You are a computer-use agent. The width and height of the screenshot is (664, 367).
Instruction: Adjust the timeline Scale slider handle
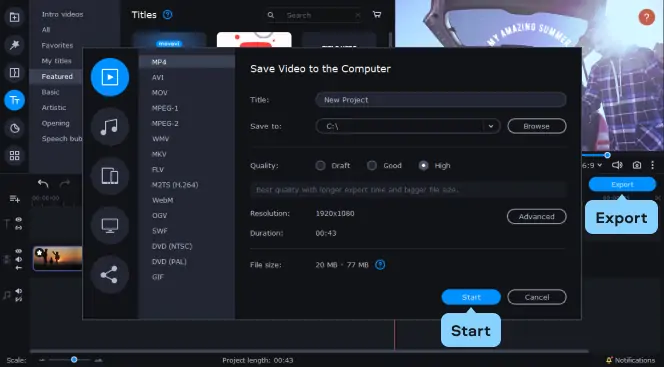[74, 360]
